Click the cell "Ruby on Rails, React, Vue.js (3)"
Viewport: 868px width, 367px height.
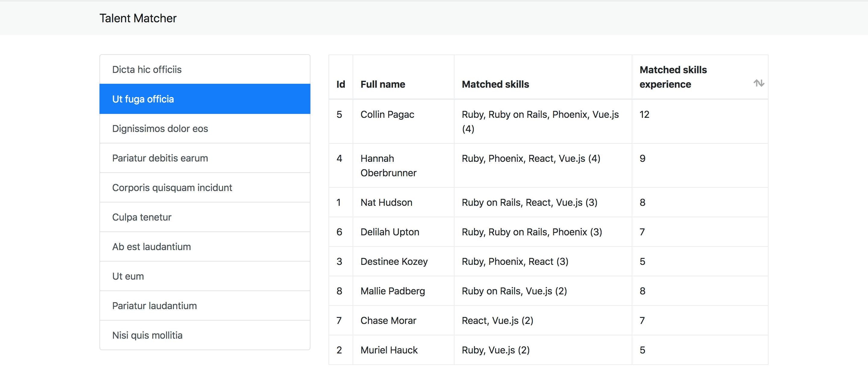tap(543, 202)
